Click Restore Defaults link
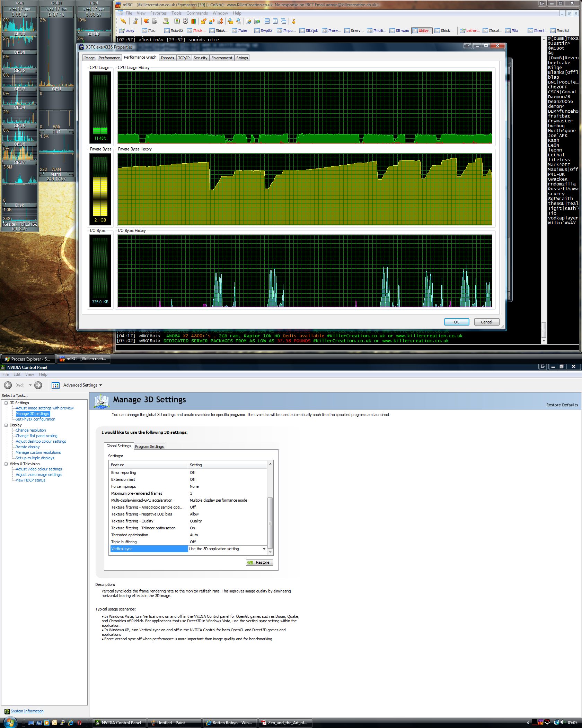The width and height of the screenshot is (582, 728). [562, 405]
